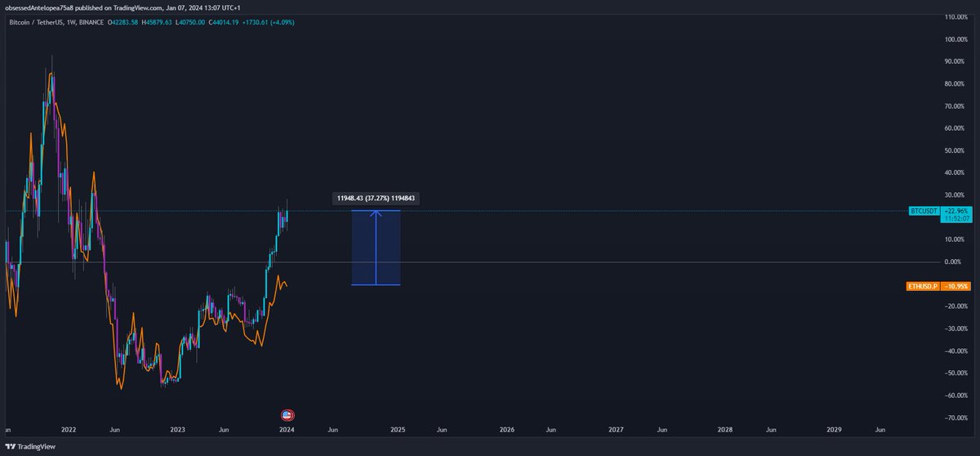Viewport: 980px width, 456px height.
Task: Open the US flag economic event marker
Action: (287, 415)
